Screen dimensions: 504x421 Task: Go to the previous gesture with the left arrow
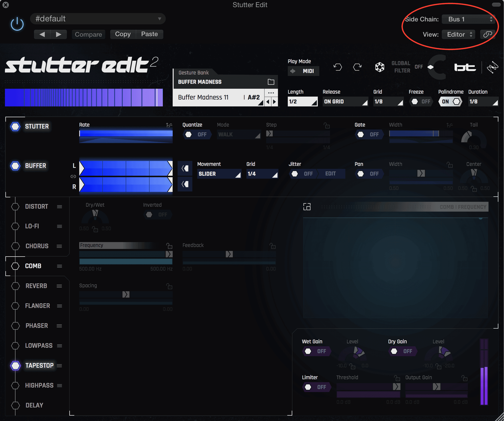[x=268, y=102]
